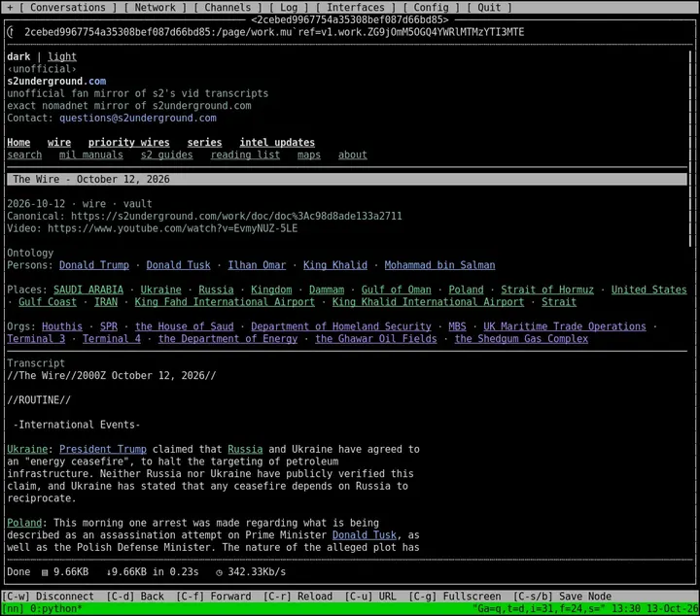Image resolution: width=700 pixels, height=616 pixels.
Task: Open the Poland link in Places
Action: click(466, 290)
